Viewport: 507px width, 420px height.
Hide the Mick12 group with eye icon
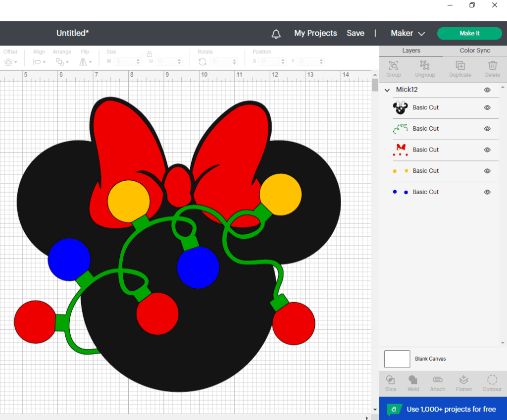click(x=487, y=90)
